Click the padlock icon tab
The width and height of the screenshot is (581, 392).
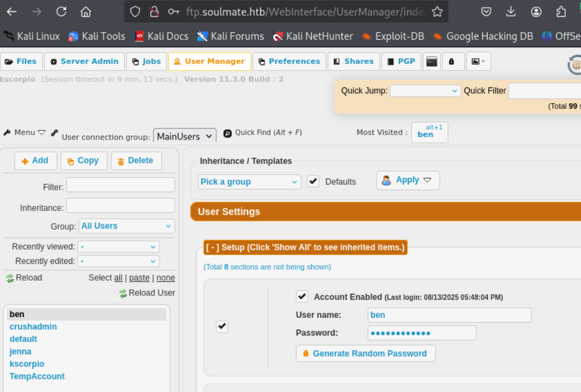(x=451, y=61)
